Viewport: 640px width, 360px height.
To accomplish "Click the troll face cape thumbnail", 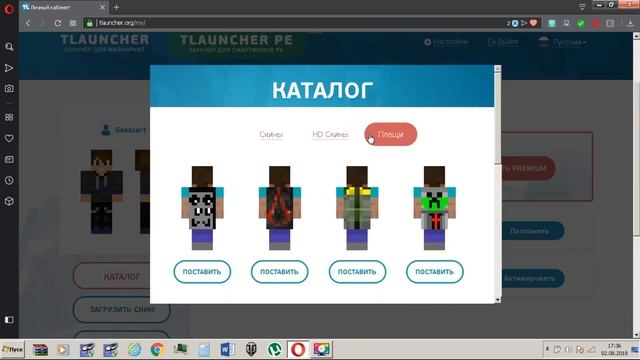I will point(202,208).
